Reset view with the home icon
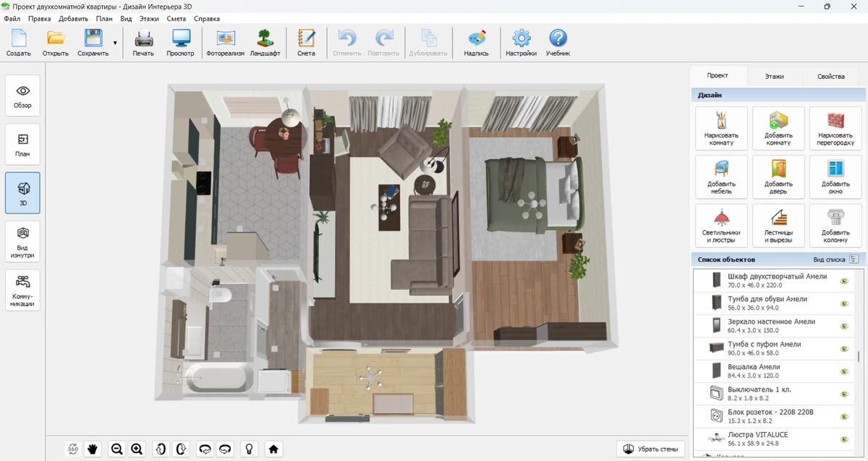The width and height of the screenshot is (868, 461). tap(273, 449)
